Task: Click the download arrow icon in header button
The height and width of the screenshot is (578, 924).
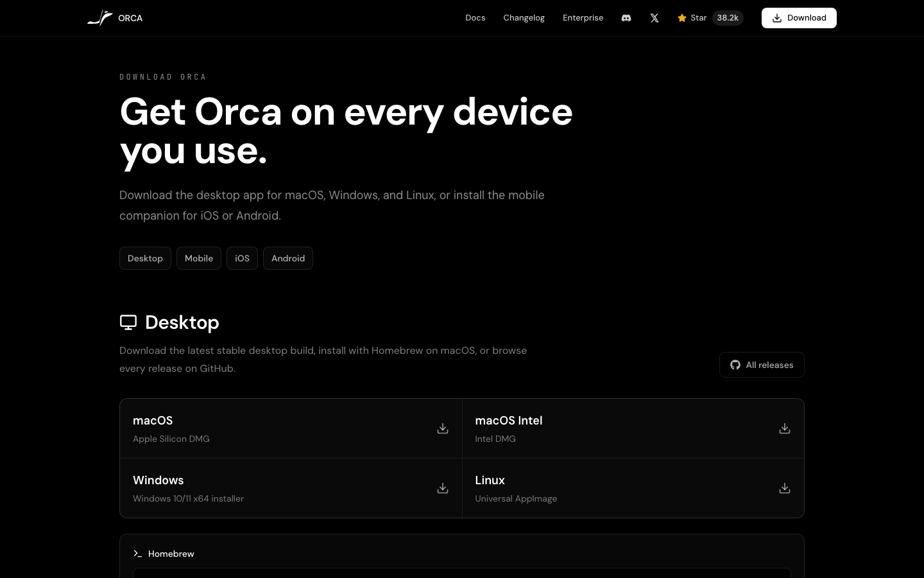Action: pyautogui.click(x=777, y=18)
